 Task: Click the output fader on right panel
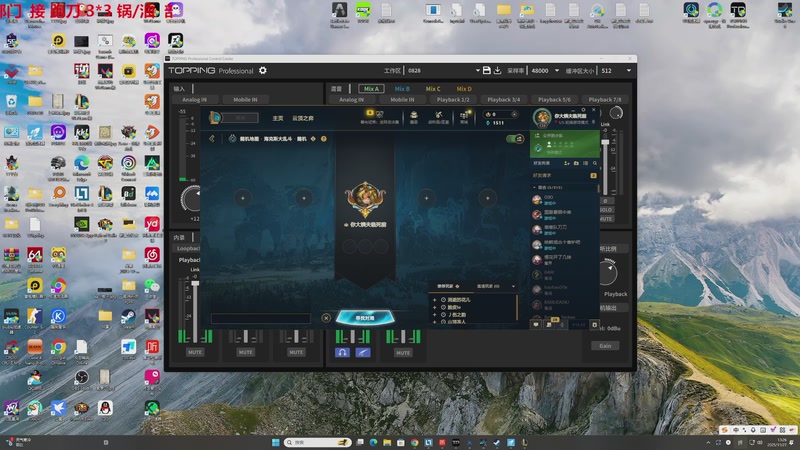click(x=605, y=143)
